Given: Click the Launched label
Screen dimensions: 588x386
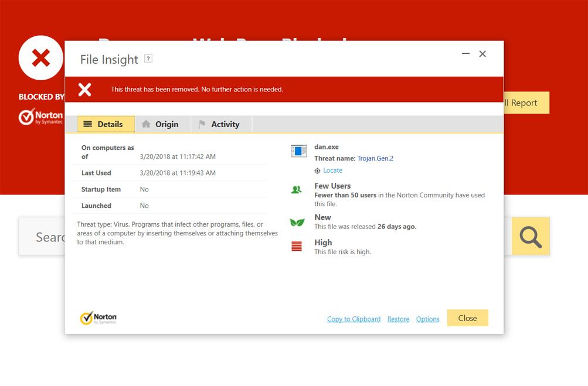Looking at the screenshot, I should pos(96,206).
